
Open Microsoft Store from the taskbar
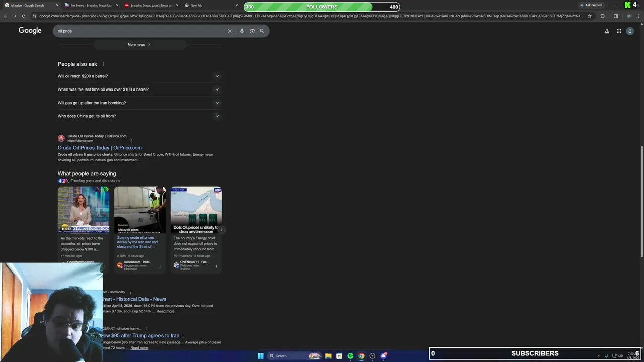coord(339,356)
